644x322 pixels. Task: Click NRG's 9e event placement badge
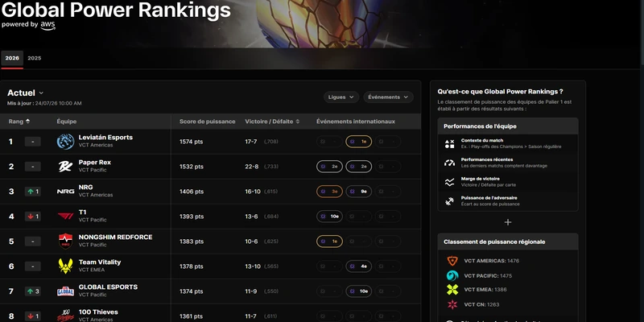click(x=358, y=192)
